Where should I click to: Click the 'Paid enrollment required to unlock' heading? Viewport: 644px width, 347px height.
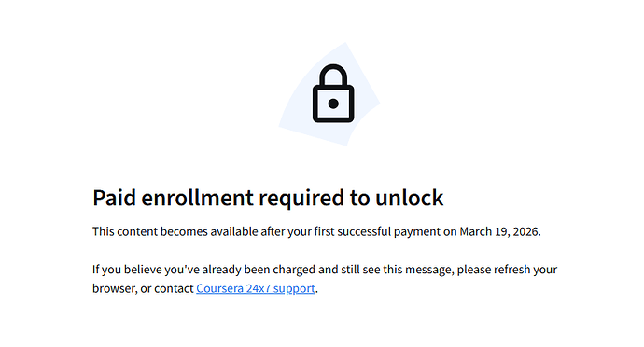pos(268,198)
